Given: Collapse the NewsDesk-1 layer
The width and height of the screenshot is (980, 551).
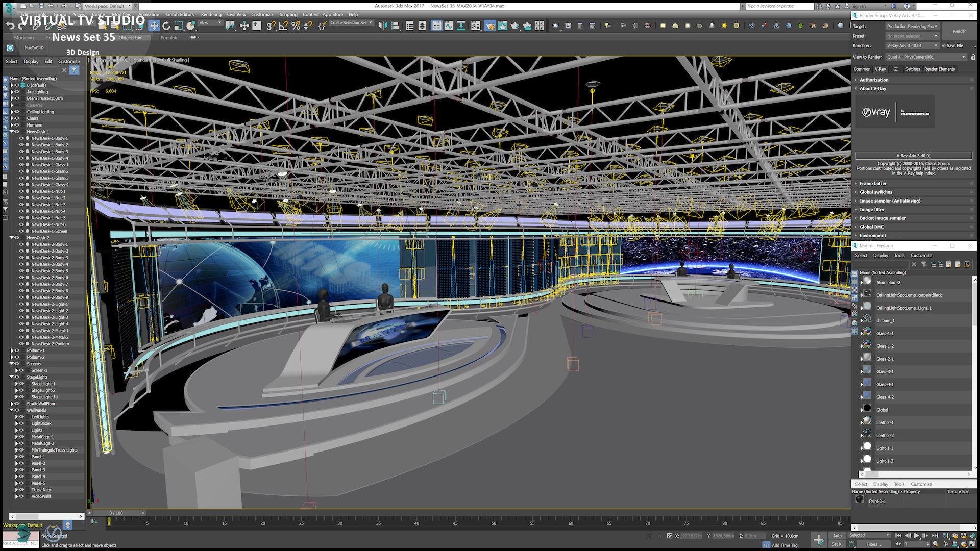Looking at the screenshot, I should (x=12, y=132).
